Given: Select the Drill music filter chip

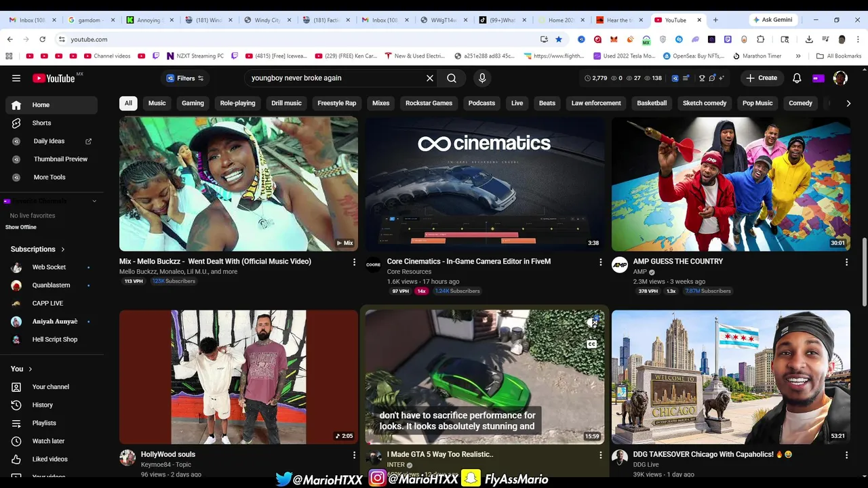Looking at the screenshot, I should [x=286, y=103].
